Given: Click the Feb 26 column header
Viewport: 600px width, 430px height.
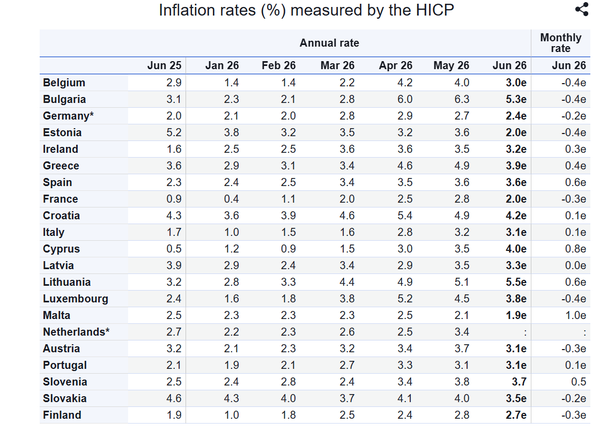Looking at the screenshot, I should click(279, 65).
